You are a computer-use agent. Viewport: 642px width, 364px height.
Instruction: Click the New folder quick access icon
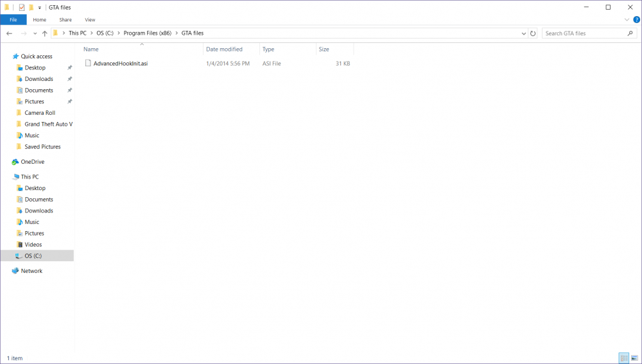[x=31, y=7]
